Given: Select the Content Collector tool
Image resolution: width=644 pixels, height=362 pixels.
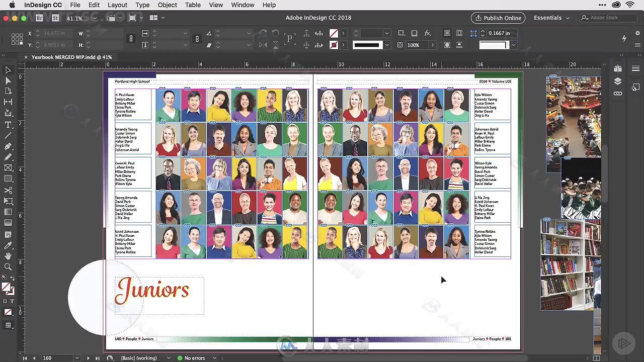Looking at the screenshot, I should (x=8, y=113).
